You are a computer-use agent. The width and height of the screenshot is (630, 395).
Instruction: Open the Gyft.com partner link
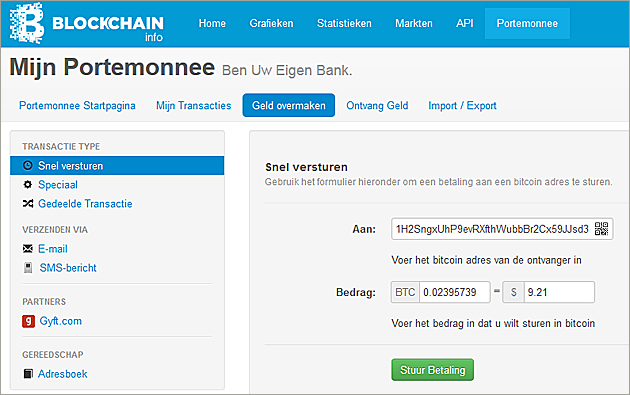click(61, 321)
